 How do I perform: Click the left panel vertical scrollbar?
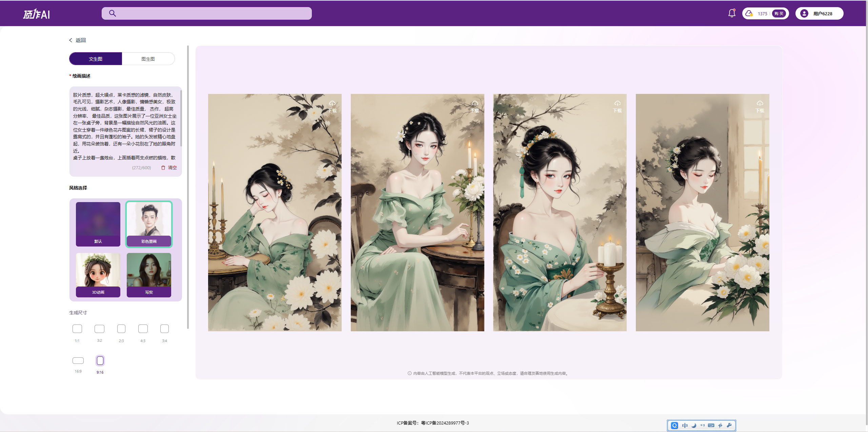188,186
